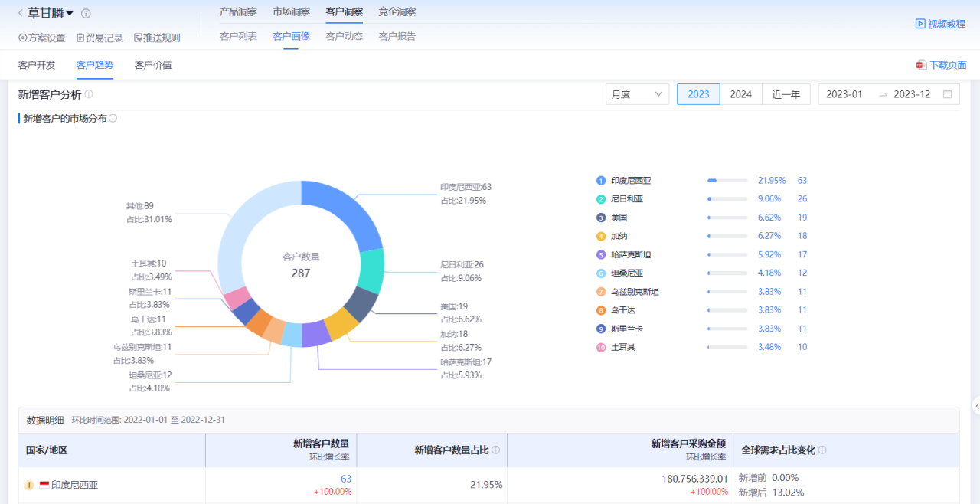Open the 草甘膦 product dropdown
Image resolution: width=980 pixels, height=504 pixels.
[51, 13]
